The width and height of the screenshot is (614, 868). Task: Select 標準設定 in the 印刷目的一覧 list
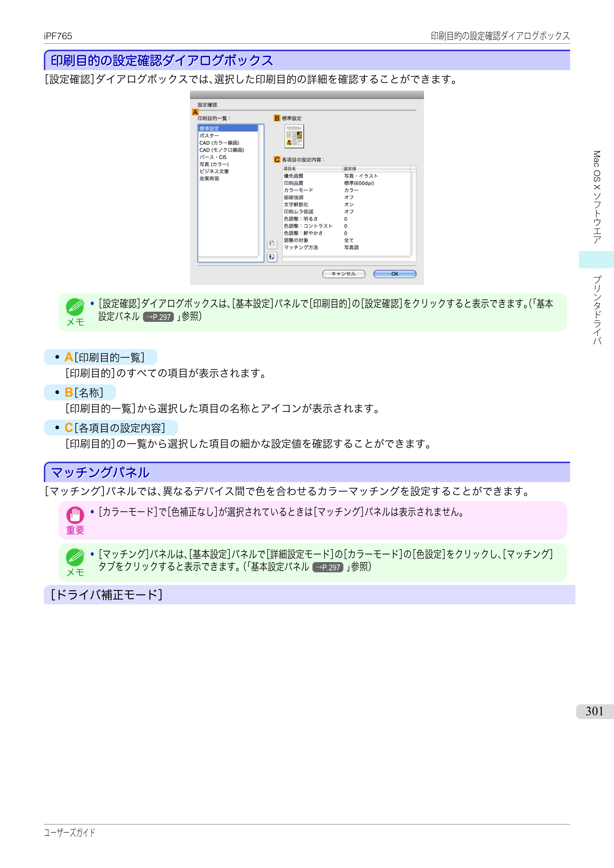[228, 129]
